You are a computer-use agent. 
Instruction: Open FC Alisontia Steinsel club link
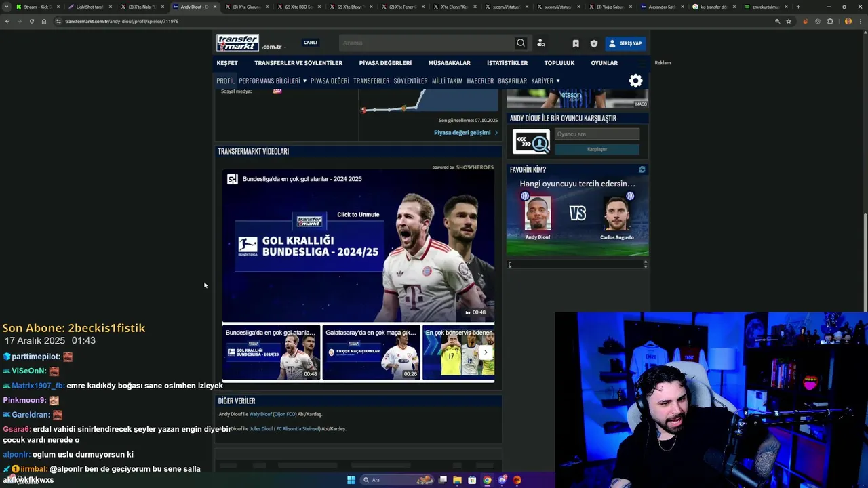tap(297, 429)
